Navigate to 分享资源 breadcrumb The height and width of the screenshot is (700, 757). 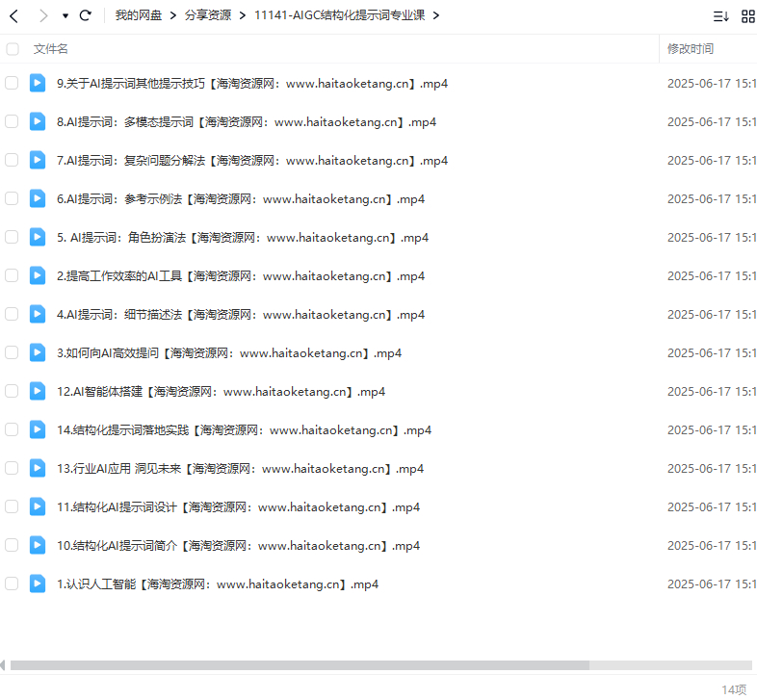point(208,15)
